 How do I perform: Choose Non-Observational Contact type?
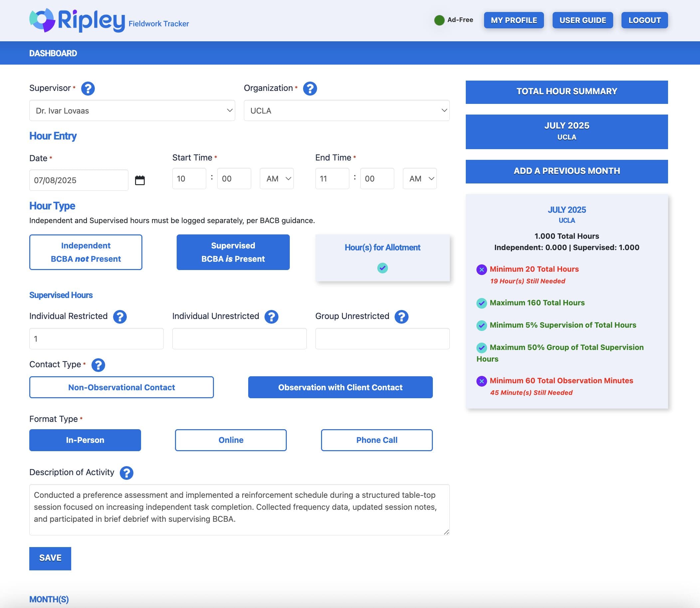121,387
